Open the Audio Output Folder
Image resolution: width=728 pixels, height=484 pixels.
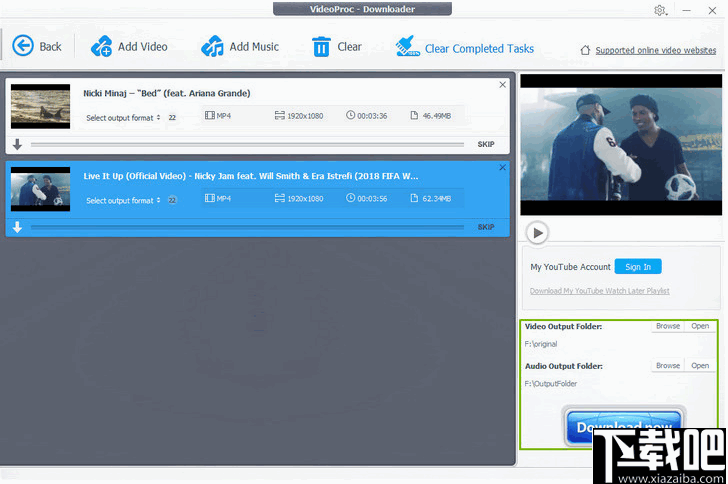pos(700,366)
